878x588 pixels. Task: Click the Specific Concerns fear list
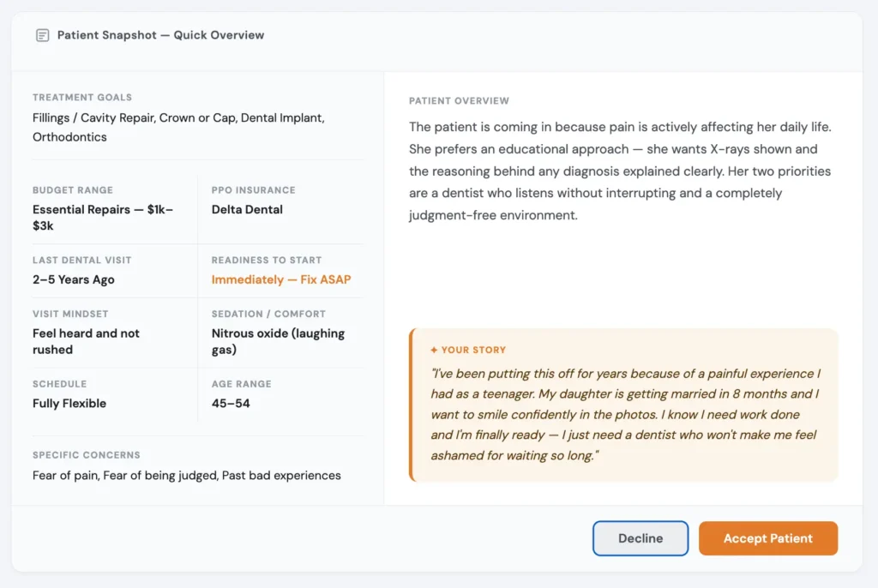click(186, 475)
